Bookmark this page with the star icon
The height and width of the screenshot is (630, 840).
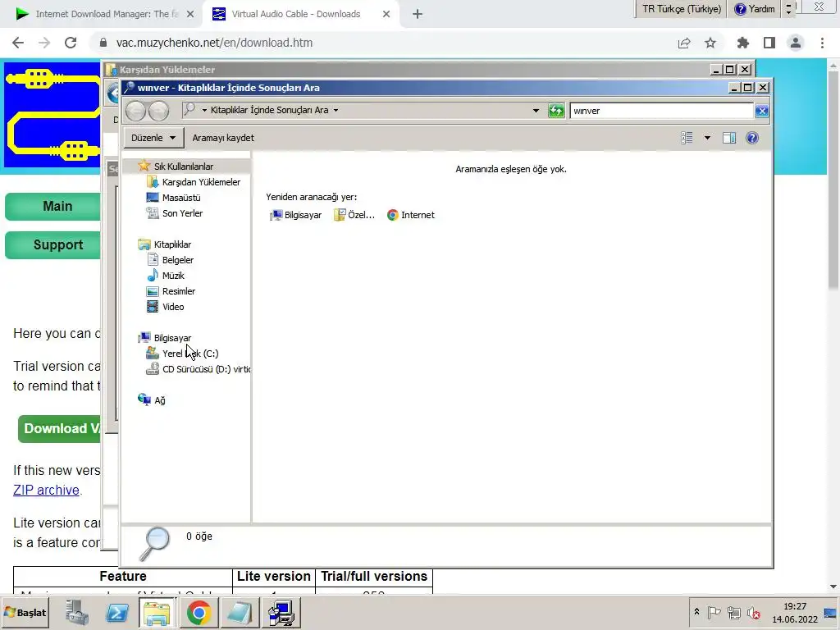[710, 43]
